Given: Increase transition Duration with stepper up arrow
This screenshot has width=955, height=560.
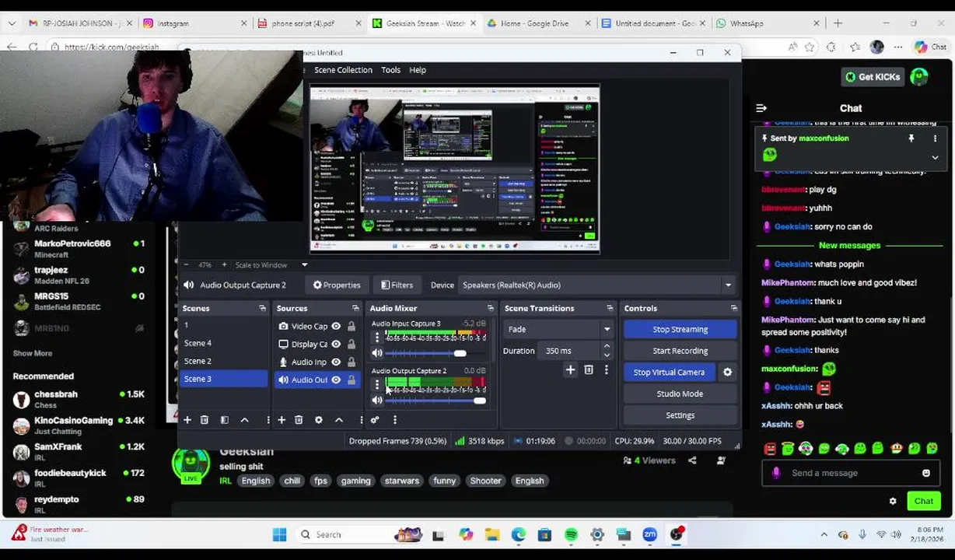Looking at the screenshot, I should (607, 347).
